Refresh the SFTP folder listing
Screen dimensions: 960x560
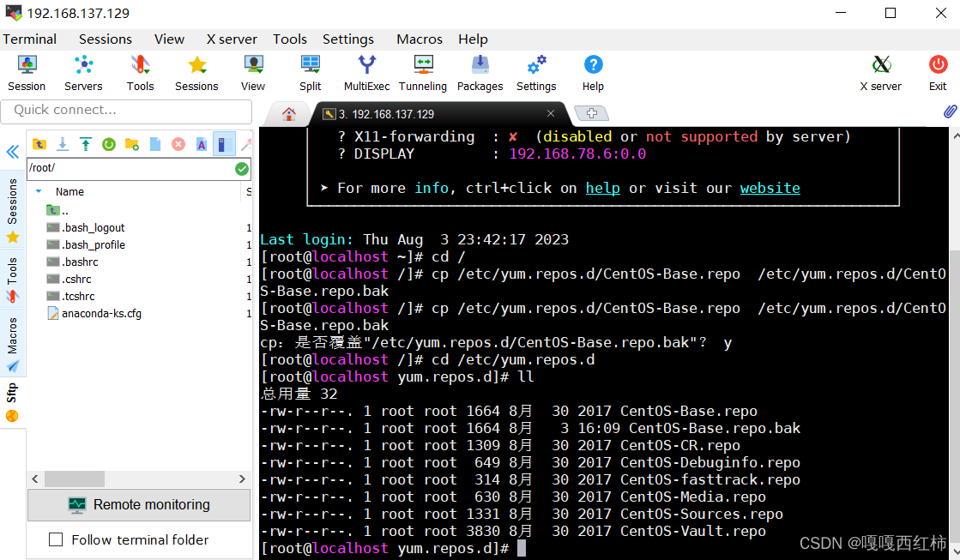coord(109,144)
